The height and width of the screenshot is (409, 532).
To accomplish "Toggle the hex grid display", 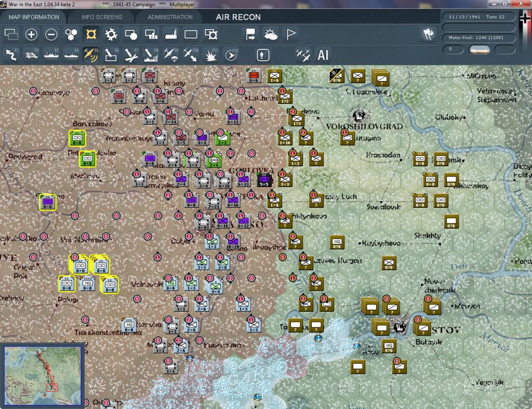I will coord(71,34).
